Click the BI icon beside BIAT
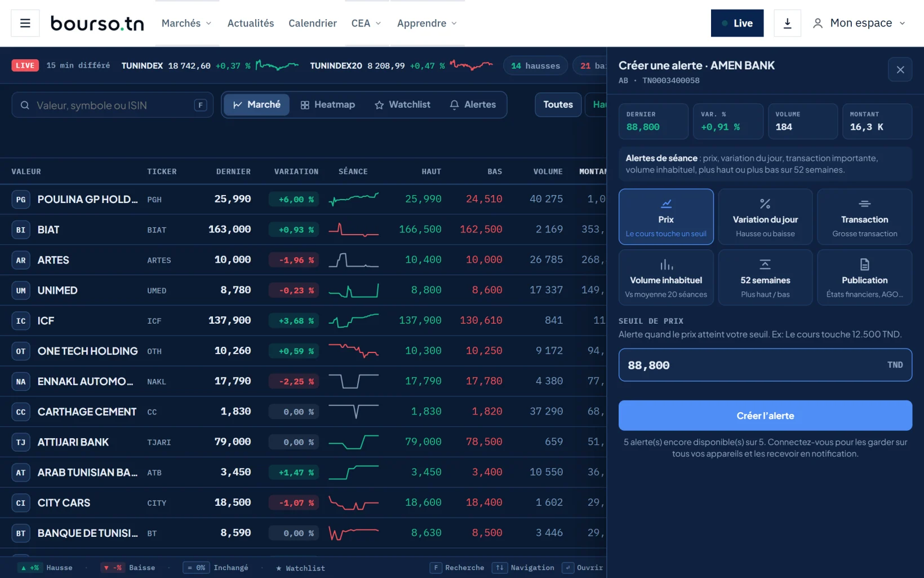 point(21,230)
